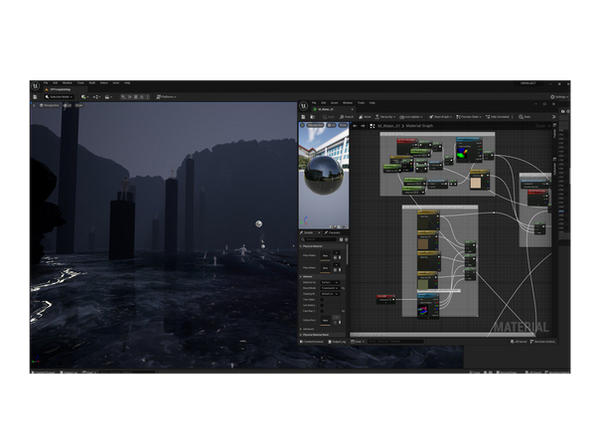This screenshot has width=600, height=424.
Task: Click Browse to asset icon in material editor
Action: pyautogui.click(x=312, y=117)
